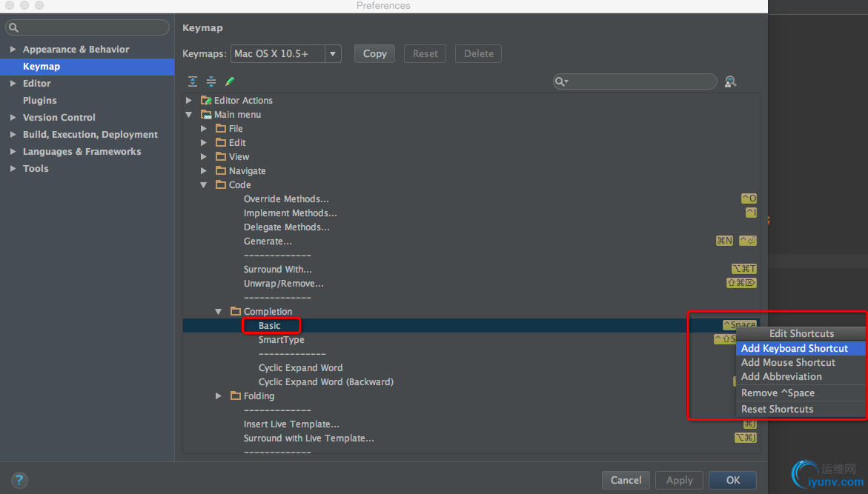Select the Generate... action

point(268,241)
